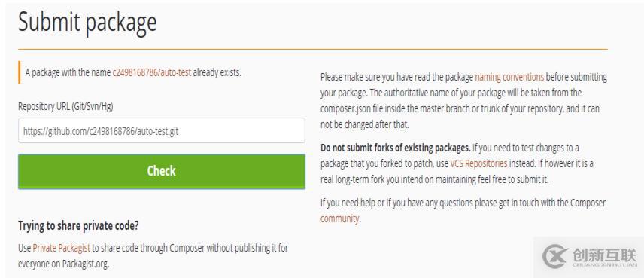Screen dimensions: 644x278
Task: Select the Submit package heading
Action: [87, 22]
